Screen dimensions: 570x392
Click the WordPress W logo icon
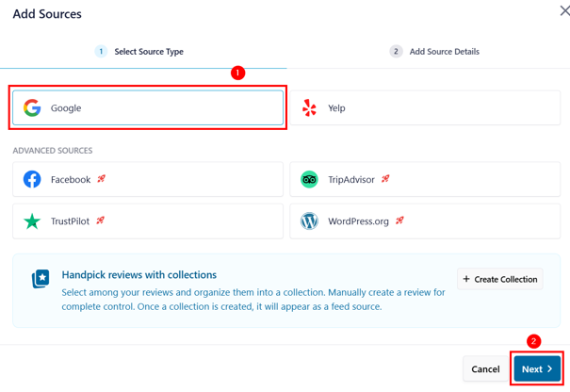309,221
